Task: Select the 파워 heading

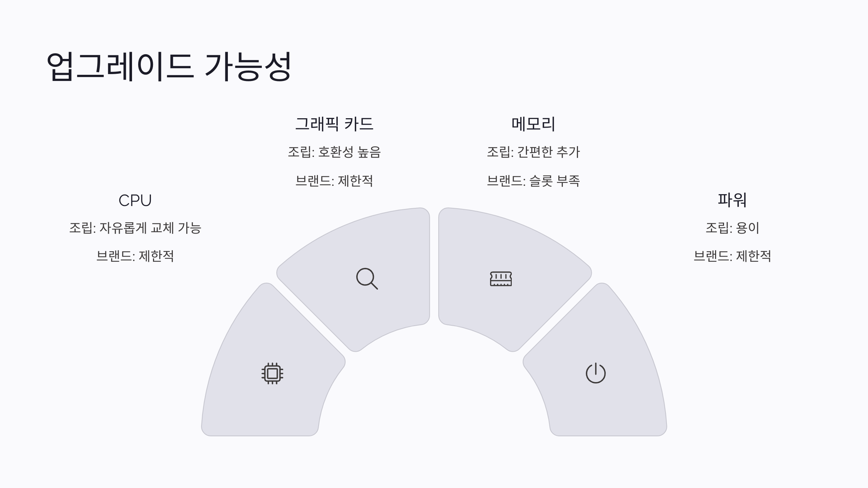Action: 732,200
